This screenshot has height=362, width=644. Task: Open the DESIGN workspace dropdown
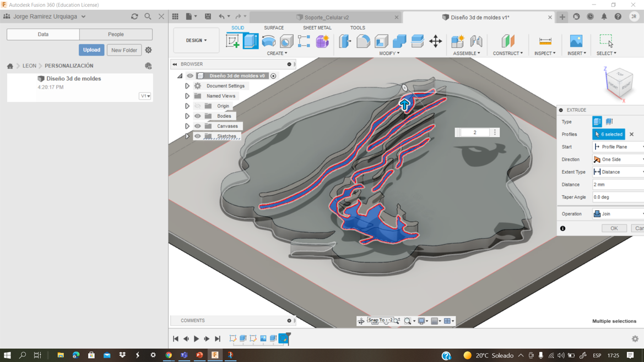click(196, 40)
